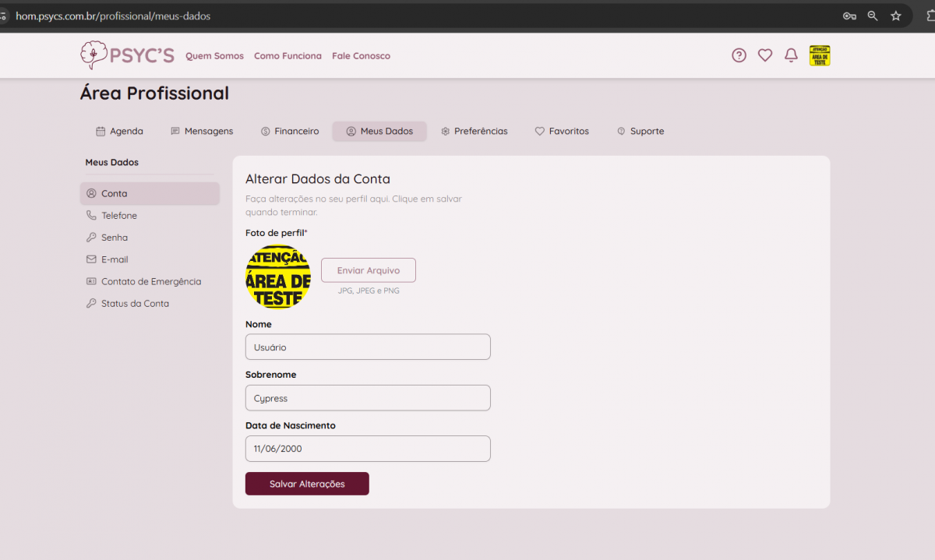Open the browser zoom magnifier icon
The image size is (935, 560).
(873, 16)
